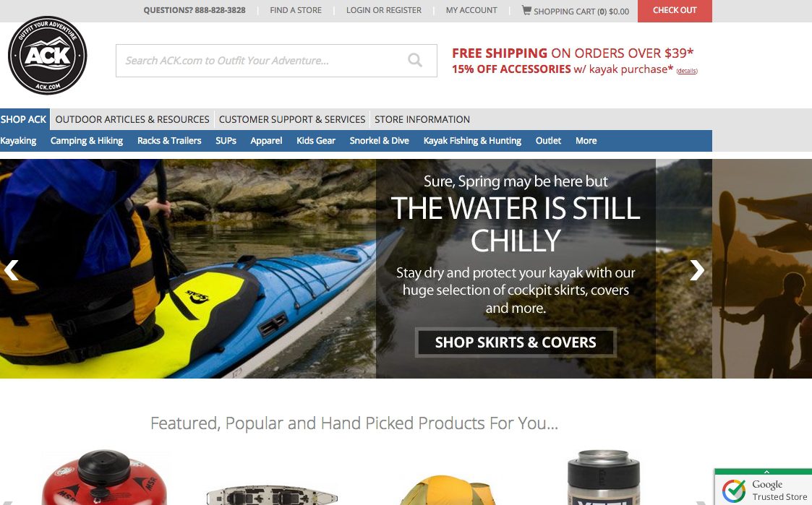Screen dimensions: 812x505
Task: Click the ACK round logo
Action: 48,56
